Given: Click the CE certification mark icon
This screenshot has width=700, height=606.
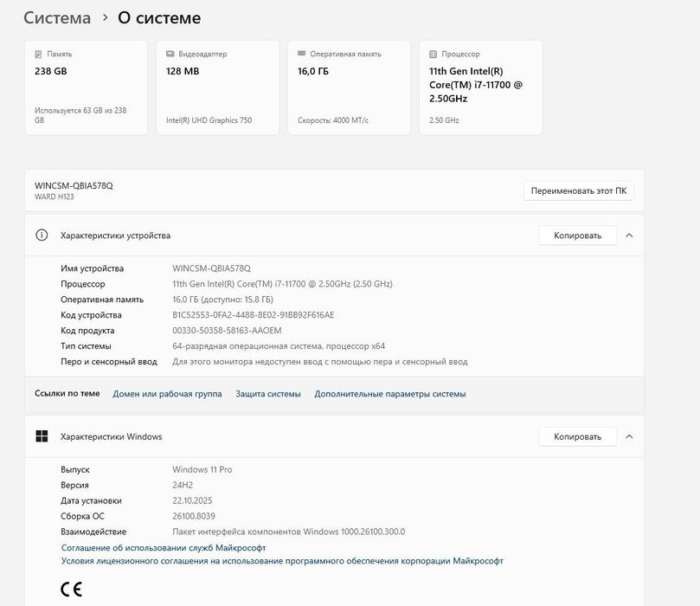Looking at the screenshot, I should pyautogui.click(x=71, y=590).
